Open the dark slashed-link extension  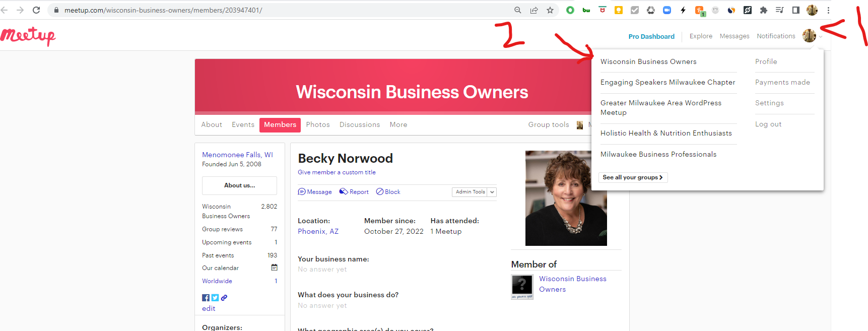click(x=748, y=10)
